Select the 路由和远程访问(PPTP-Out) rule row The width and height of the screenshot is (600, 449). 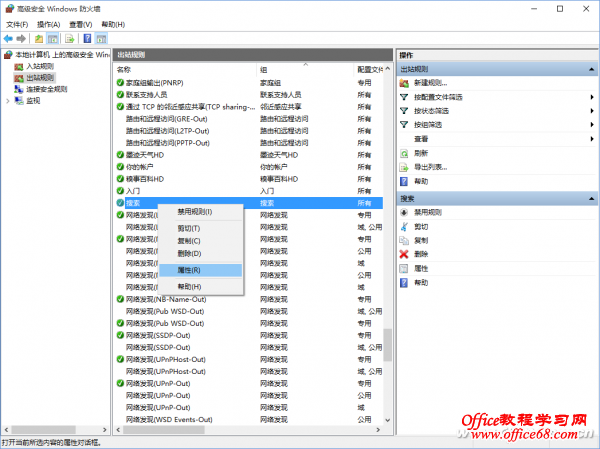point(249,143)
